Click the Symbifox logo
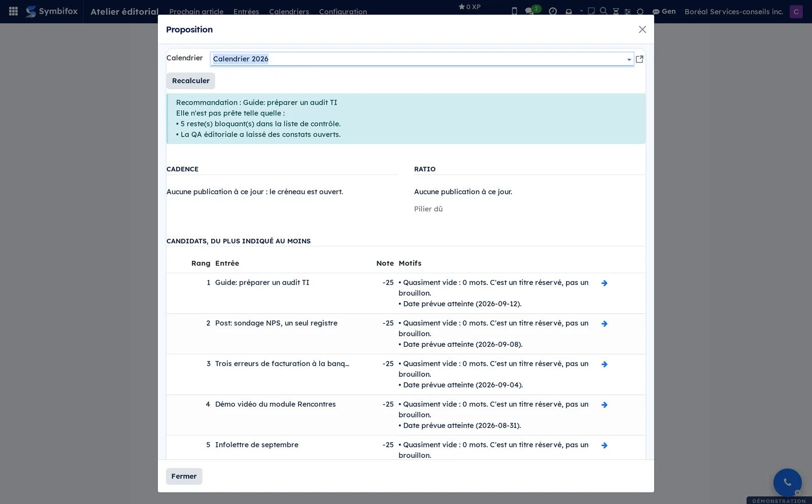812x504 pixels. pos(52,11)
